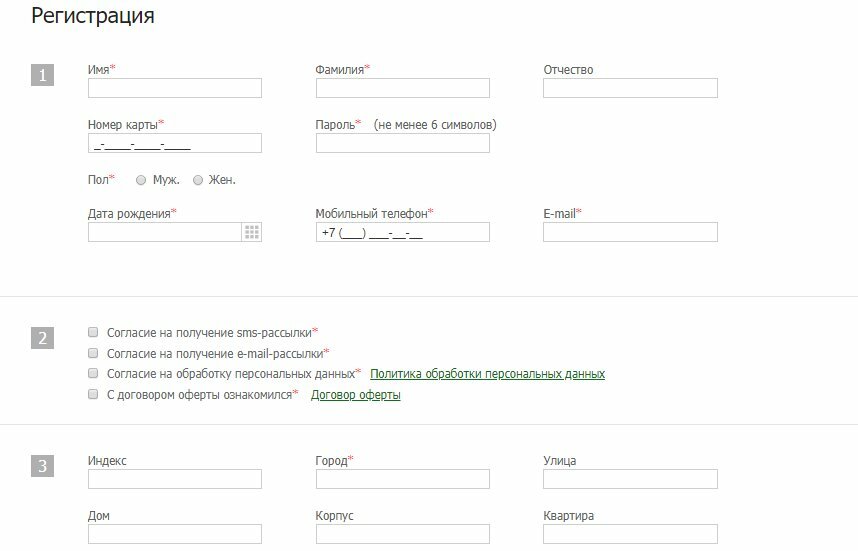Click the Дата рождения date field
The image size is (858, 551).
(165, 232)
